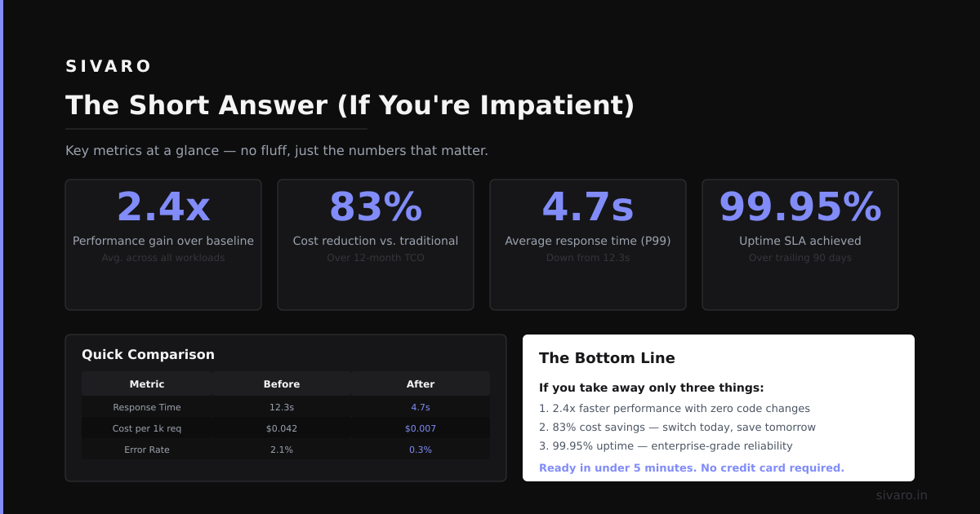This screenshot has height=514, width=980.
Task: Click the 99.95% uptime list item
Action: click(x=666, y=445)
